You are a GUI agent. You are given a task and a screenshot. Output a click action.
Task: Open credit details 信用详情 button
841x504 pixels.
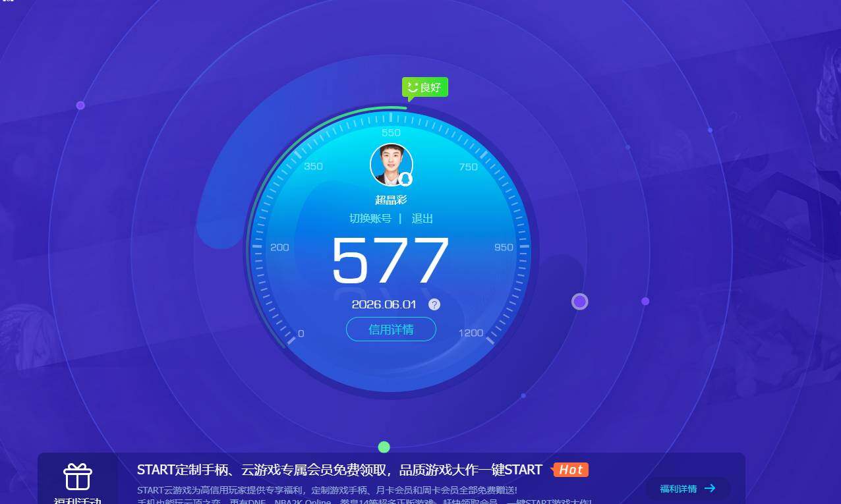click(x=391, y=329)
